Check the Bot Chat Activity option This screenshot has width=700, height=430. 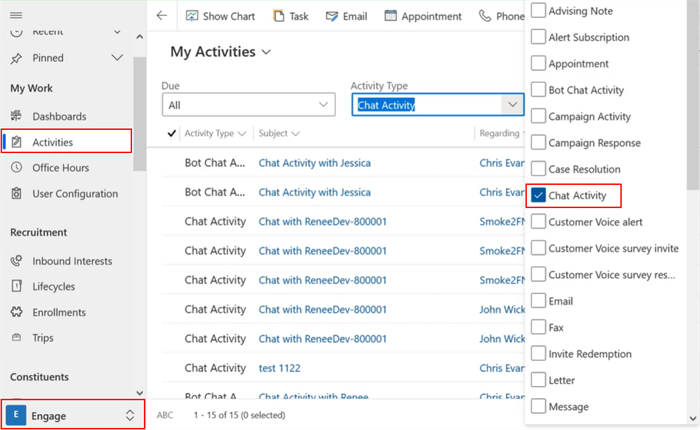click(x=538, y=90)
